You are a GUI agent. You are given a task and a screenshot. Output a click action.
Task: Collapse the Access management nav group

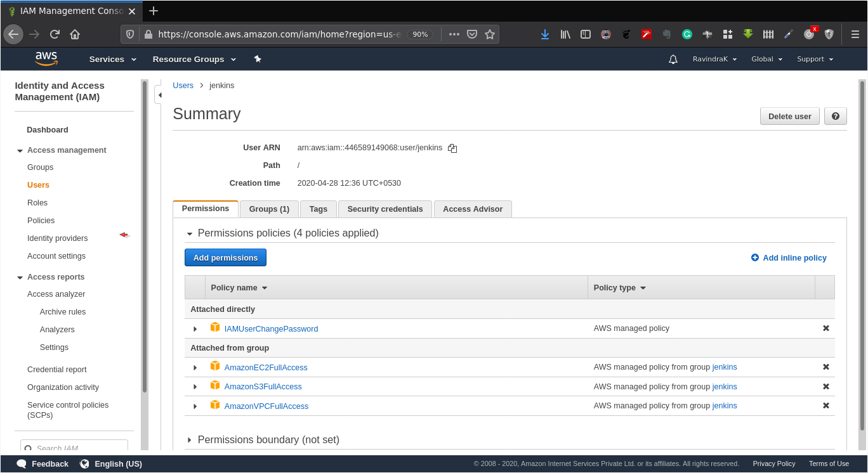pos(20,151)
